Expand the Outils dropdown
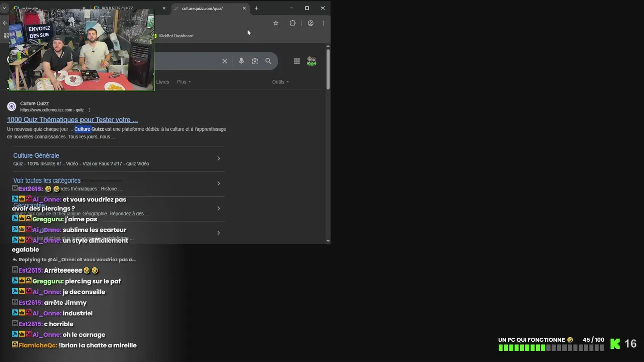This screenshot has height=362, width=644. click(280, 82)
